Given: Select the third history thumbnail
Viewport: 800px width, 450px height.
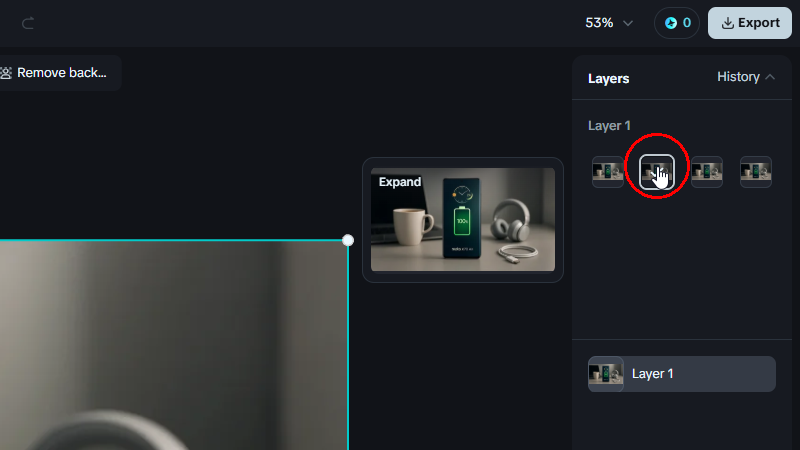Looking at the screenshot, I should tap(707, 172).
